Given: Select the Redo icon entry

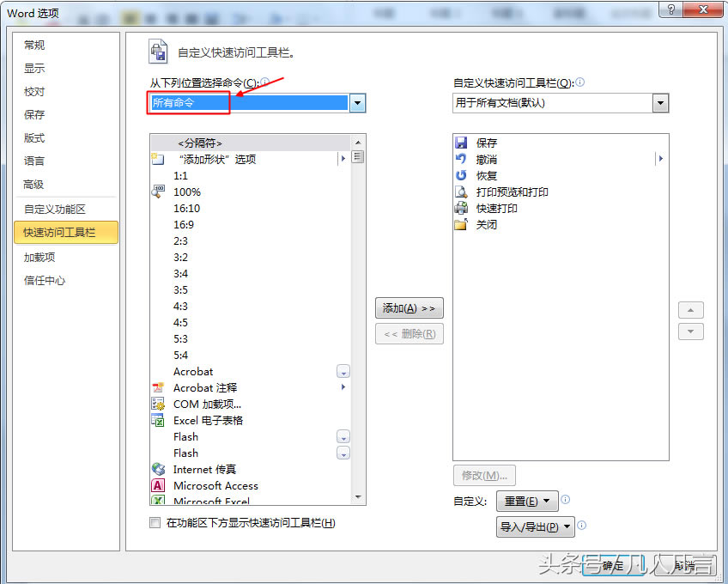Looking at the screenshot, I should point(461,175).
